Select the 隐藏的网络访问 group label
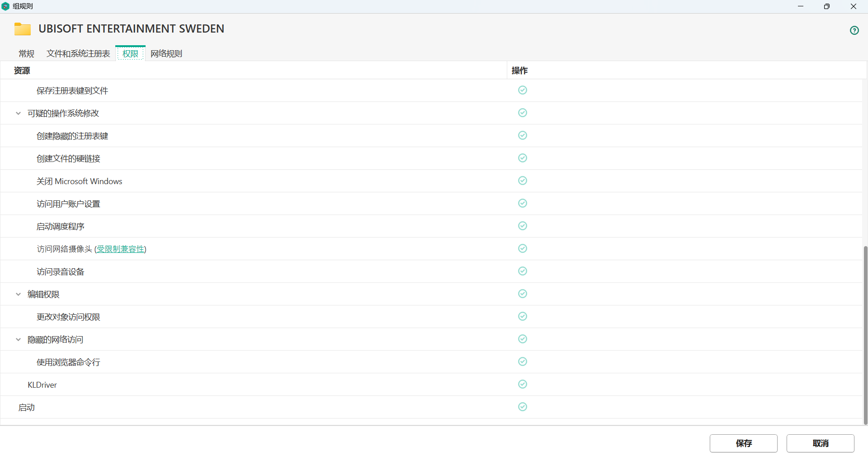 coord(56,340)
